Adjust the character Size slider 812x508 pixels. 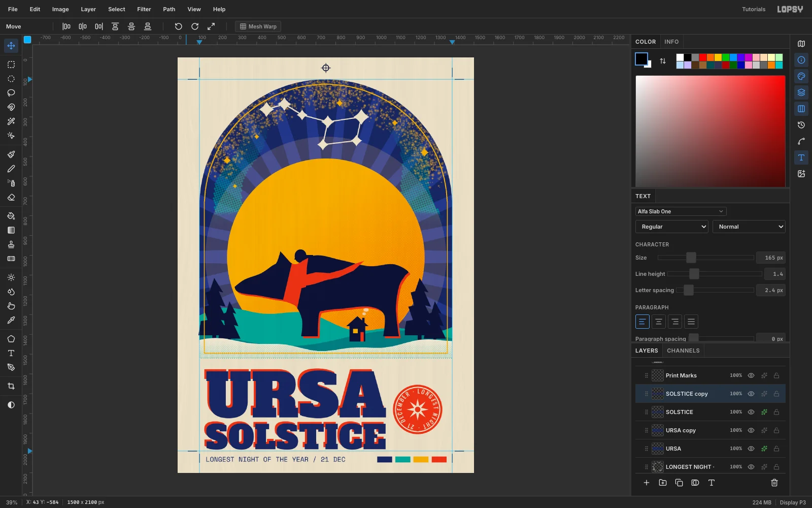coord(705,258)
